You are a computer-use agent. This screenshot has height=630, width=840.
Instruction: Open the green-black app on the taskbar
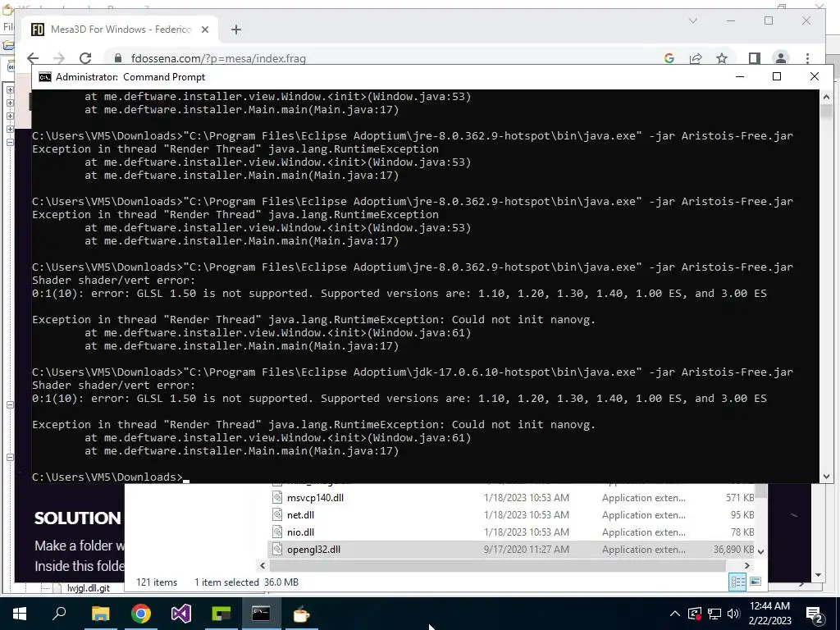click(x=221, y=614)
